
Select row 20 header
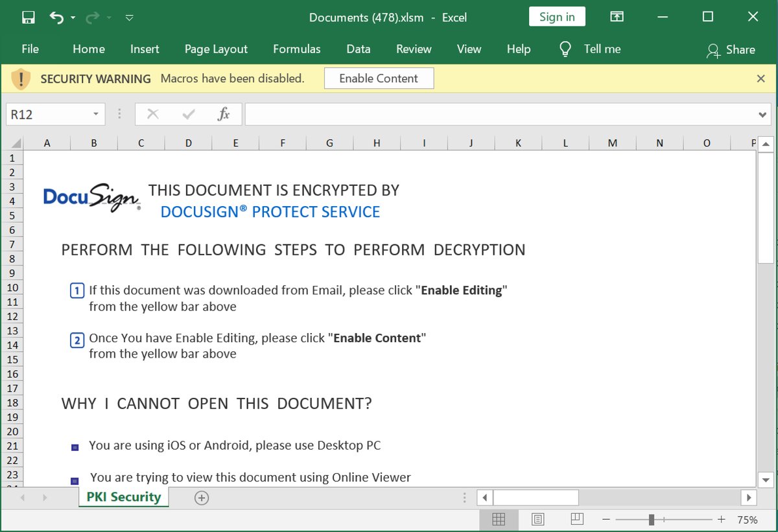coord(12,431)
